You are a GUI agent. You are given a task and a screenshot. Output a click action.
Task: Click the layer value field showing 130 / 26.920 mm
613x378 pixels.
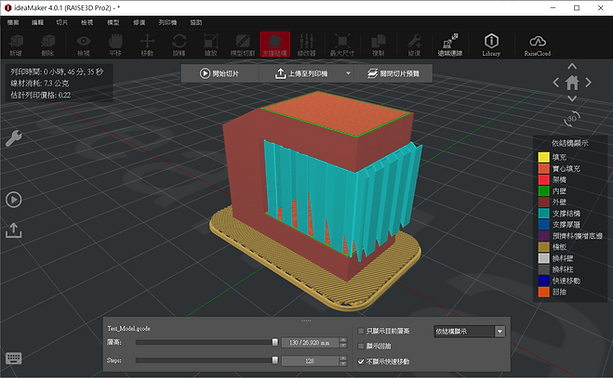[x=310, y=342]
